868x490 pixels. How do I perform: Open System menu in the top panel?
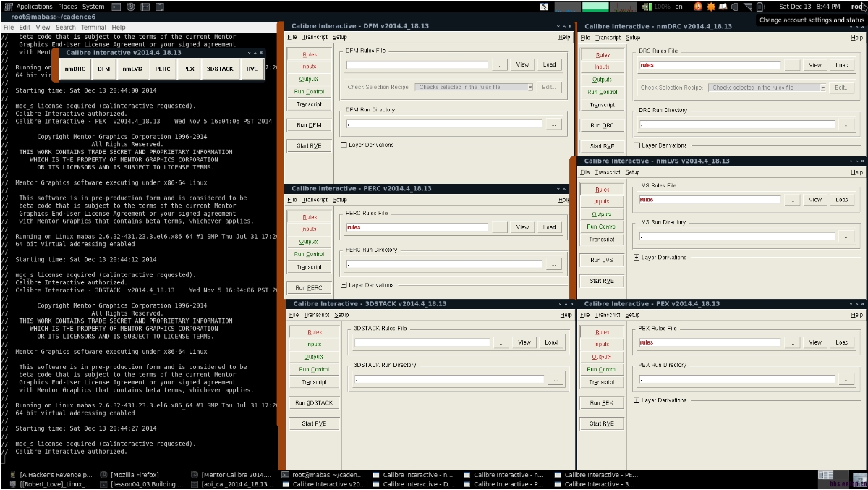point(93,7)
